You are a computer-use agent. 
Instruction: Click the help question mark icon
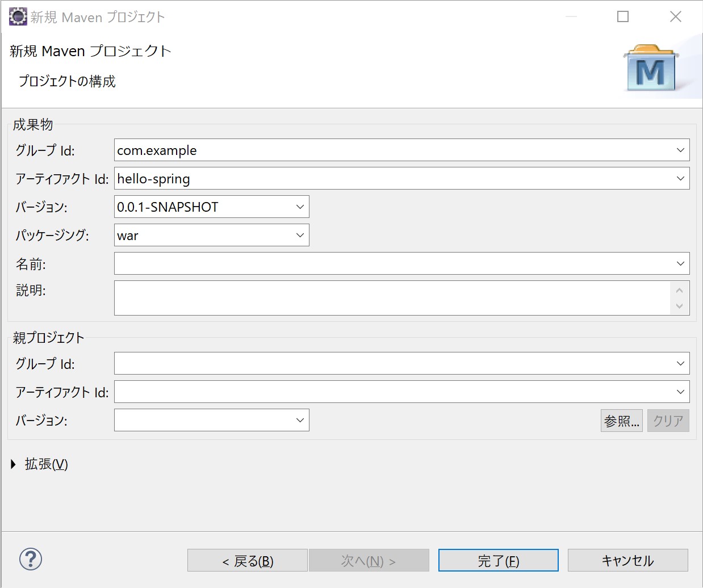[31, 559]
